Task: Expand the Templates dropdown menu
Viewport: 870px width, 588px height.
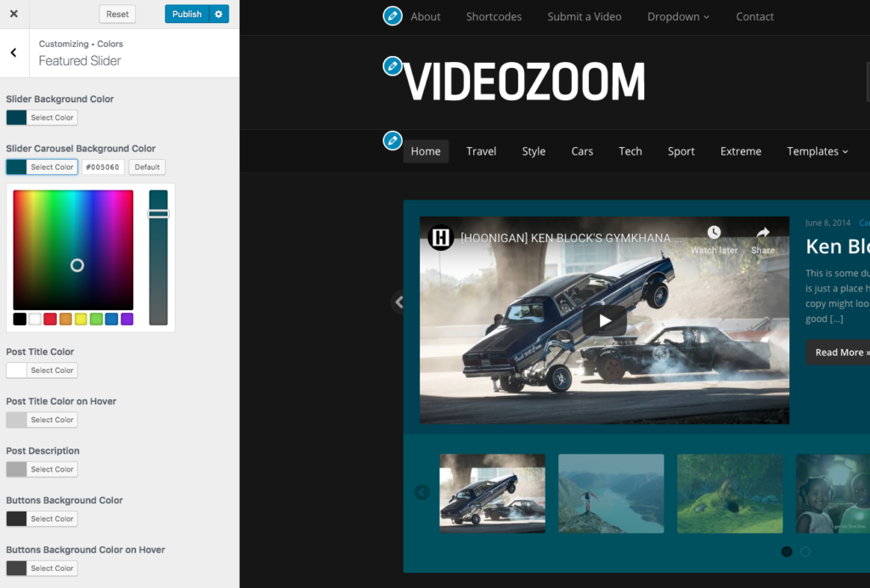Action: pos(817,151)
